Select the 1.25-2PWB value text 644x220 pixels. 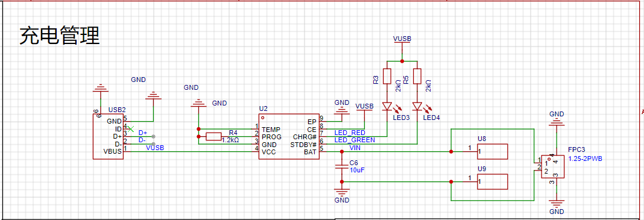pyautogui.click(x=585, y=159)
